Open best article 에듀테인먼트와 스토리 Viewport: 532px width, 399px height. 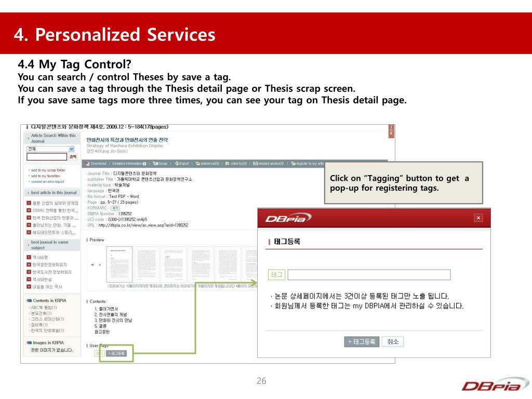pos(51,233)
